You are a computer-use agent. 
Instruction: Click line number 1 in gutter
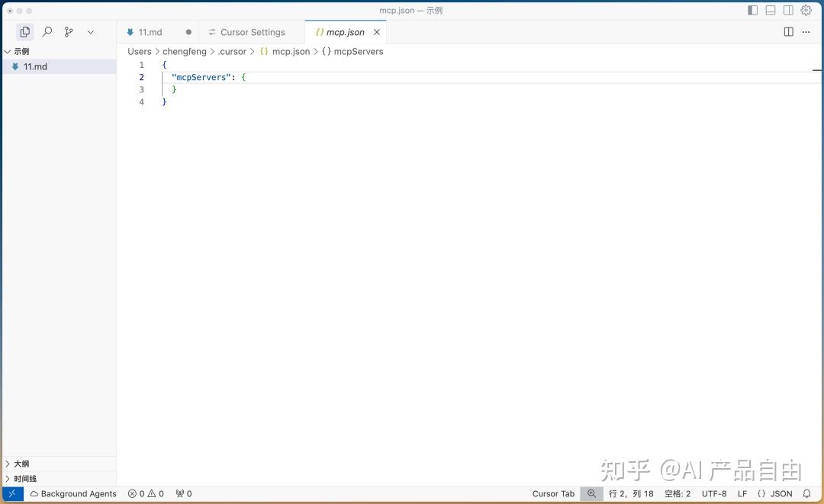click(141, 65)
